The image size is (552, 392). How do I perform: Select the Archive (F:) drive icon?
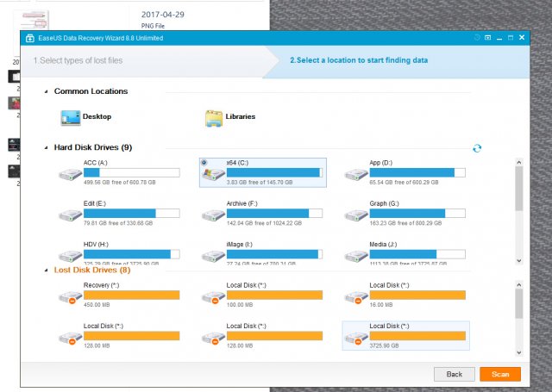pos(212,215)
